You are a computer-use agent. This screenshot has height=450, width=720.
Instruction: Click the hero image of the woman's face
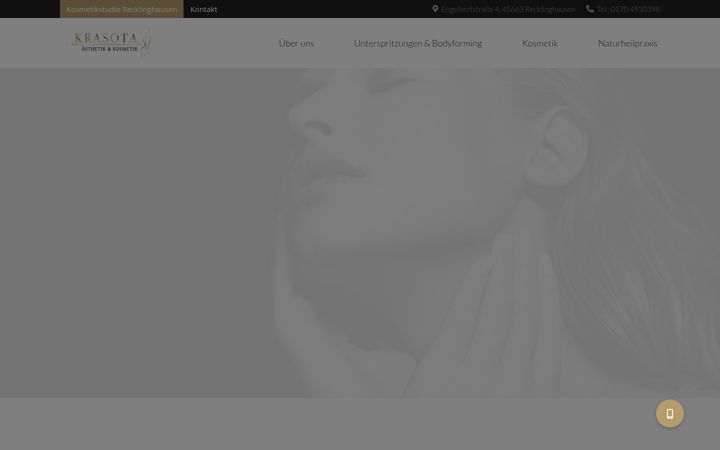coord(360,233)
